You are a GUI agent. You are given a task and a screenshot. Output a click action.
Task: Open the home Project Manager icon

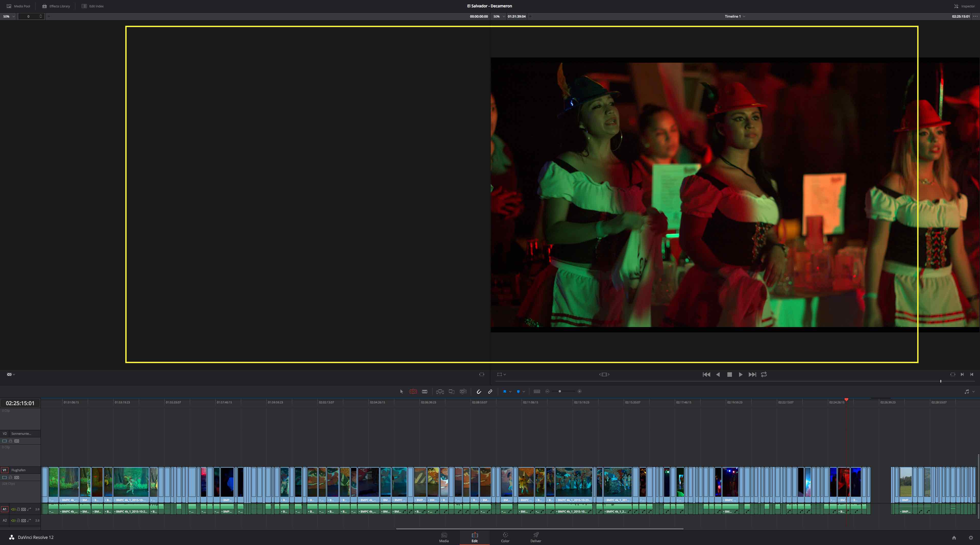pos(954,537)
